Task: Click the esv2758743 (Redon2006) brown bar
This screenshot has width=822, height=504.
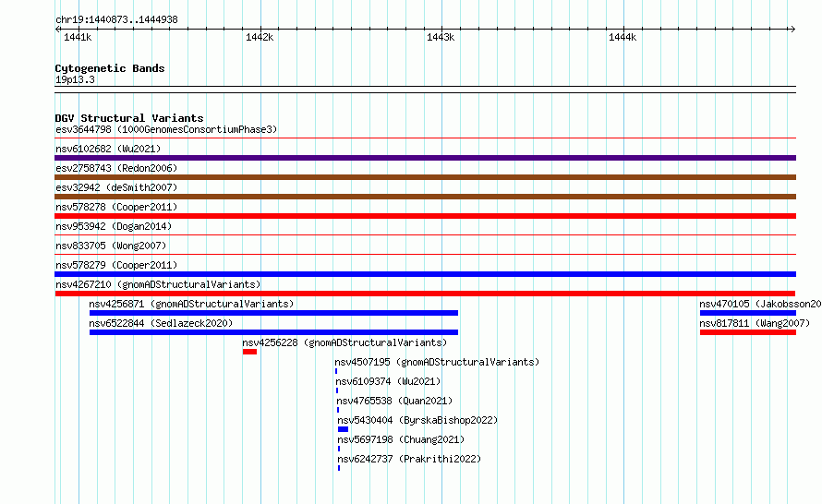Action: pyautogui.click(x=425, y=177)
